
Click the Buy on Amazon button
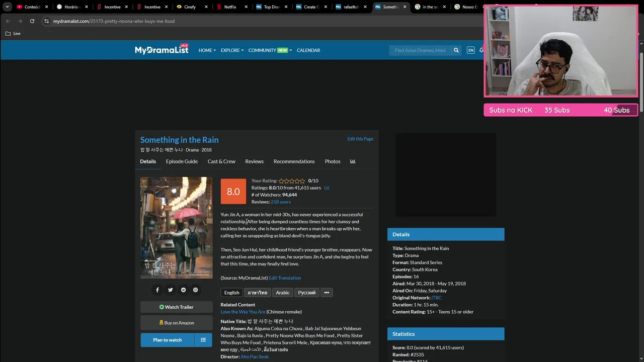176,323
